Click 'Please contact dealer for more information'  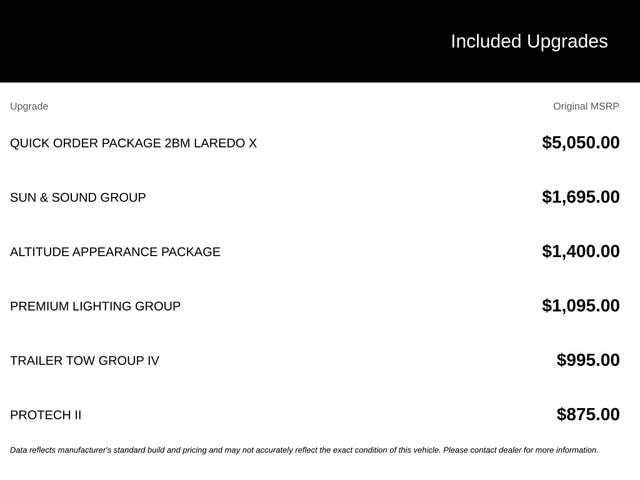pos(521,450)
